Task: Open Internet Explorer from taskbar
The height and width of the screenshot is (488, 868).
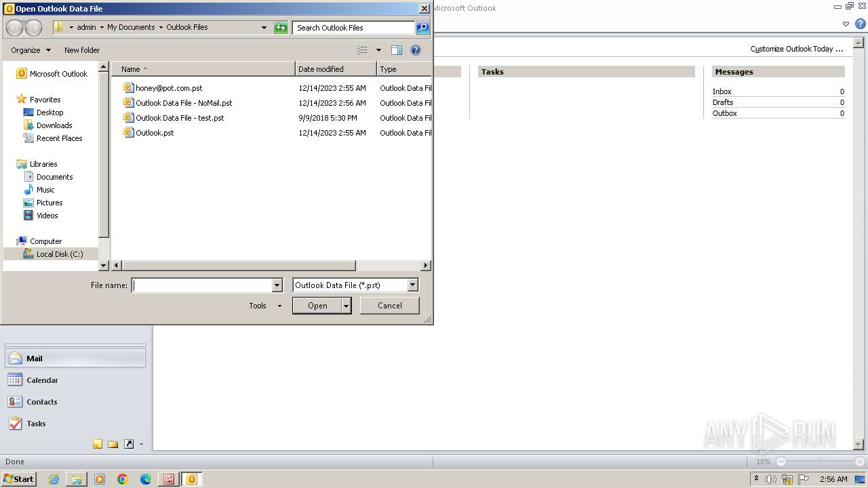Action: (54, 479)
